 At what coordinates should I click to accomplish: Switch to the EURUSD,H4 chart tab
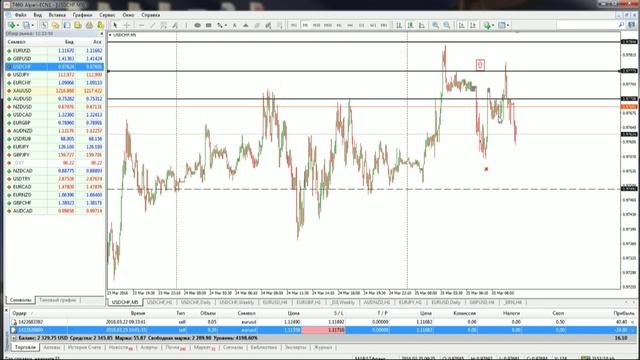(275, 302)
